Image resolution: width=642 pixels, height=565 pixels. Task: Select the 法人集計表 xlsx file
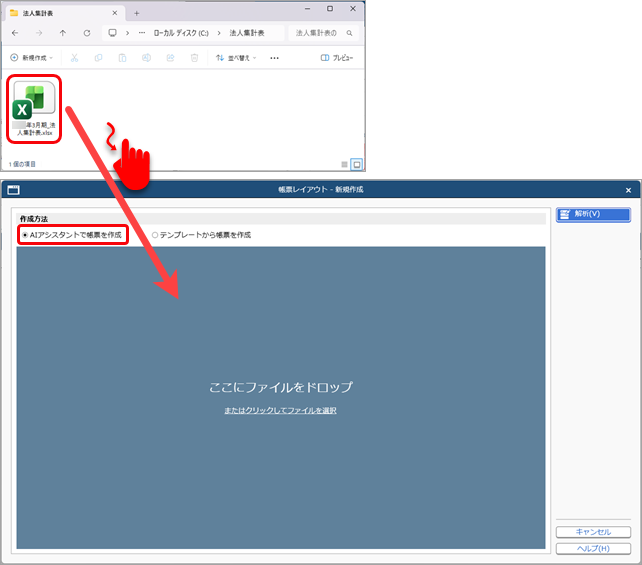34,109
